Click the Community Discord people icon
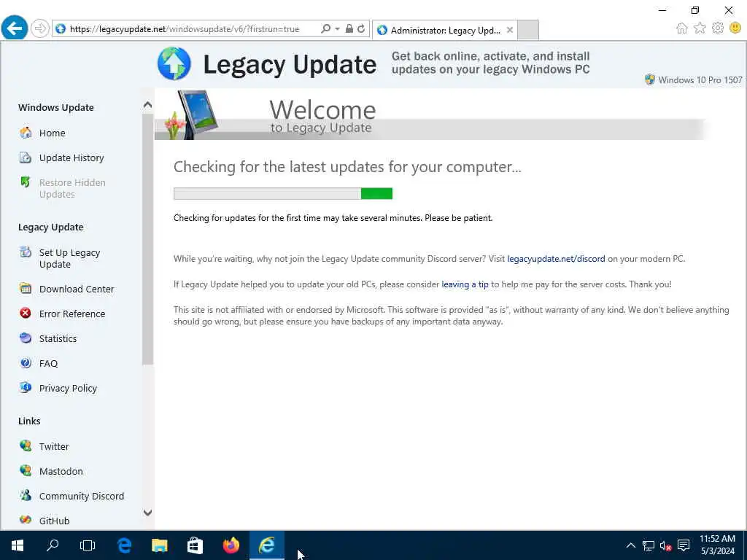The image size is (747, 560). click(26, 495)
